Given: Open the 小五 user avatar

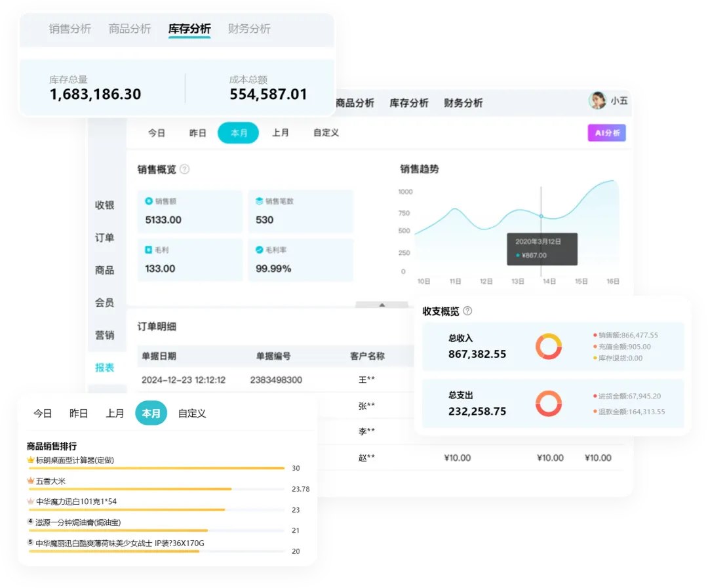Looking at the screenshot, I should [x=597, y=100].
